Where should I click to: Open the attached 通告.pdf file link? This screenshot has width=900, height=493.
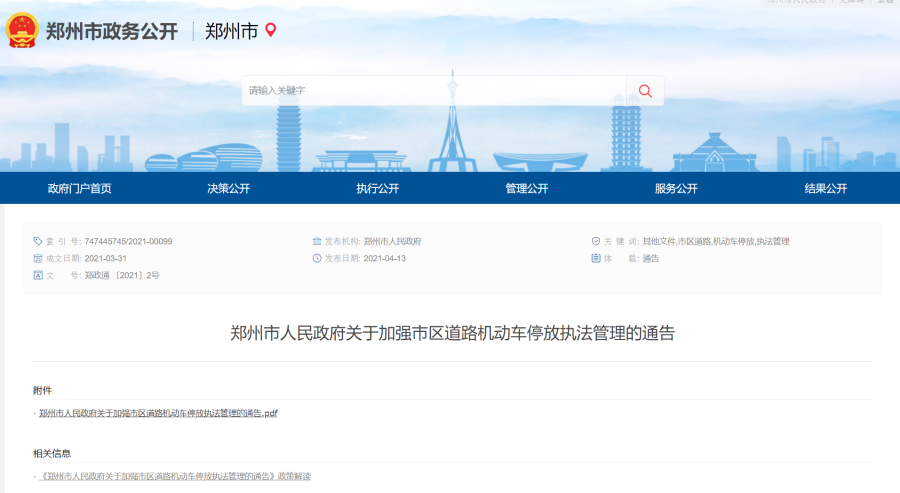[x=158, y=413]
